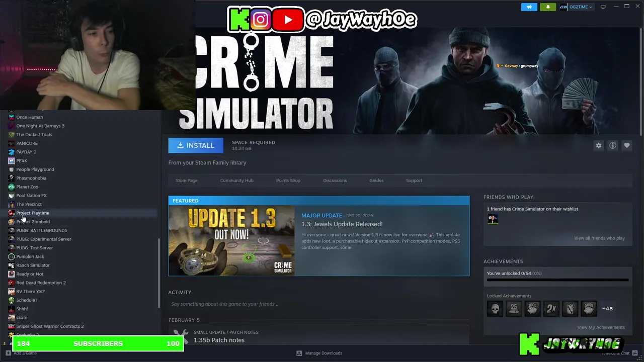Image resolution: width=644 pixels, height=362 pixels.
Task: Click the Sniper Ghost Warrior Contracts 2 icon
Action: coord(12,326)
